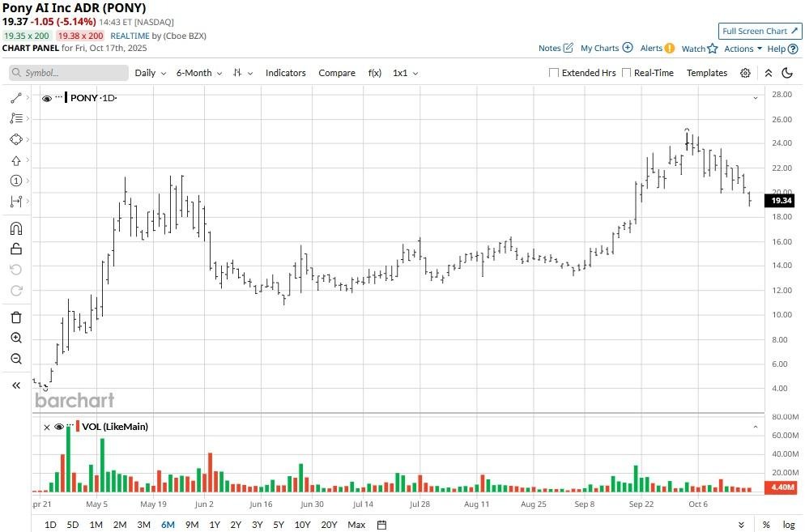Screen dimensions: 805x532
Task: Open the 1x1 layout dropdown
Action: coord(405,73)
